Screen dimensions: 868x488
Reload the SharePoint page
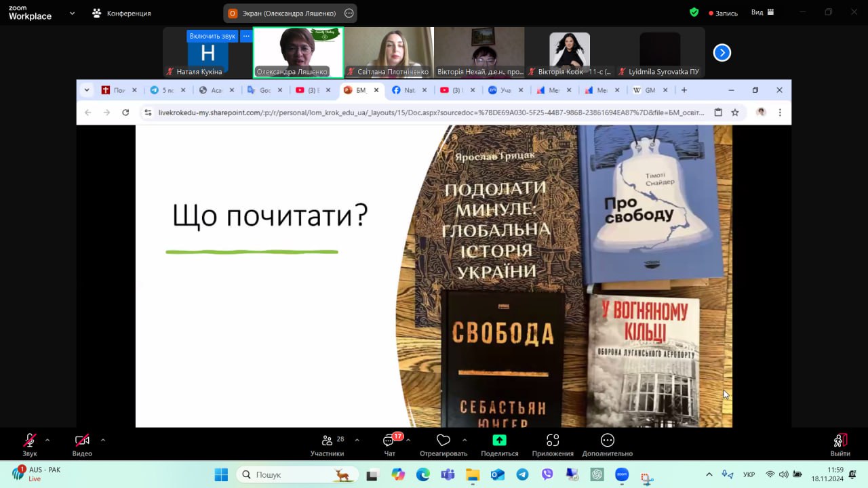tap(125, 113)
